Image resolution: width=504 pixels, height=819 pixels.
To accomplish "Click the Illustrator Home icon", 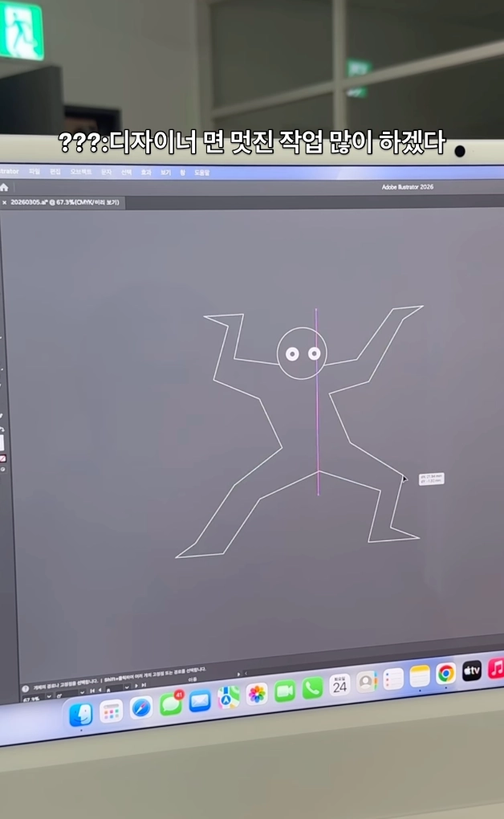I will pyautogui.click(x=3, y=187).
